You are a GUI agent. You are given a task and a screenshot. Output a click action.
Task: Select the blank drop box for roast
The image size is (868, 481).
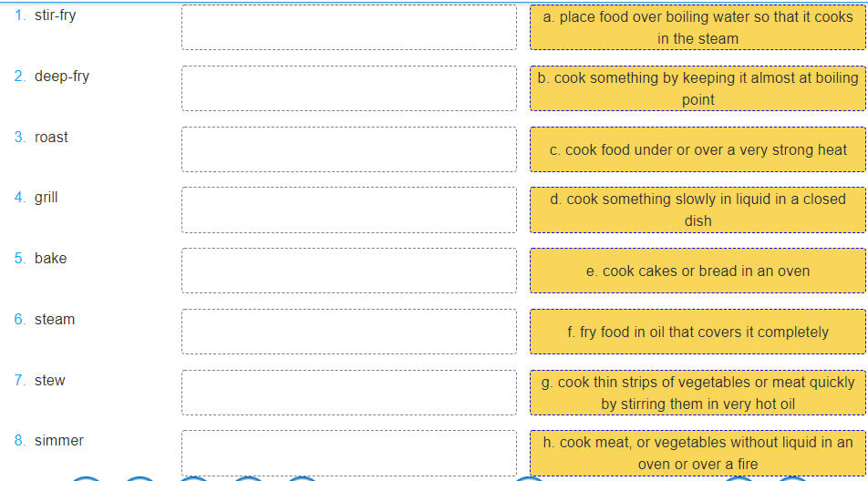[x=348, y=149]
